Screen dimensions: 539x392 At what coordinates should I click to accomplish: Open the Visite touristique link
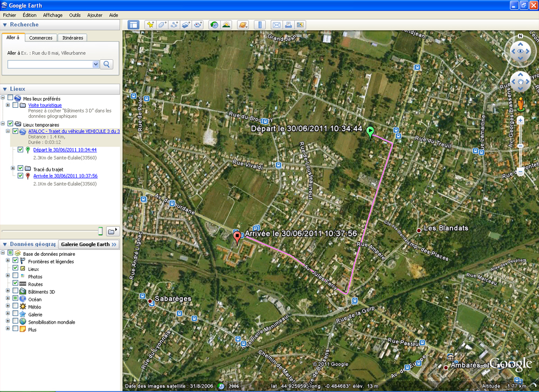[45, 106]
